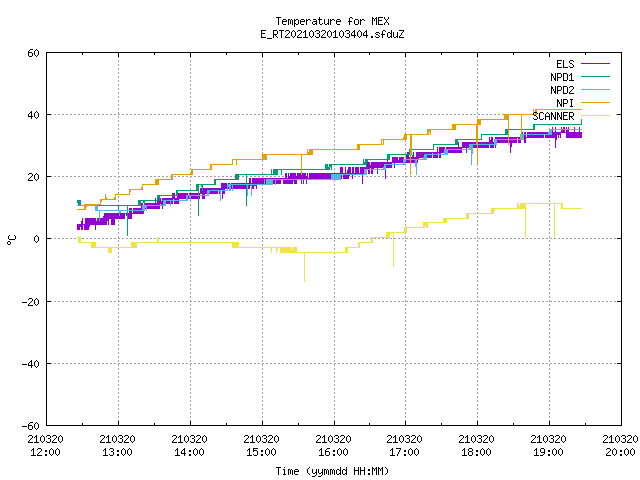The width and height of the screenshot is (640, 480).
Task: Click the y-axis label 40
Action: (x=33, y=115)
